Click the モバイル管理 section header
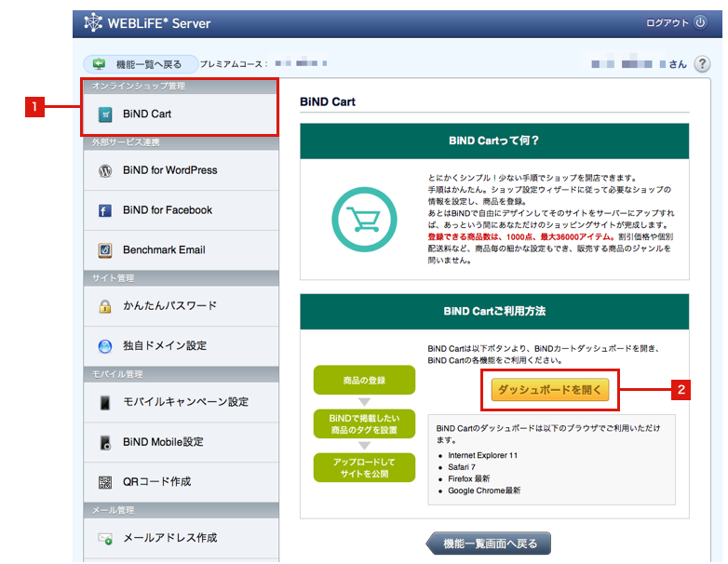This screenshot has width=728, height=564. pos(182,374)
